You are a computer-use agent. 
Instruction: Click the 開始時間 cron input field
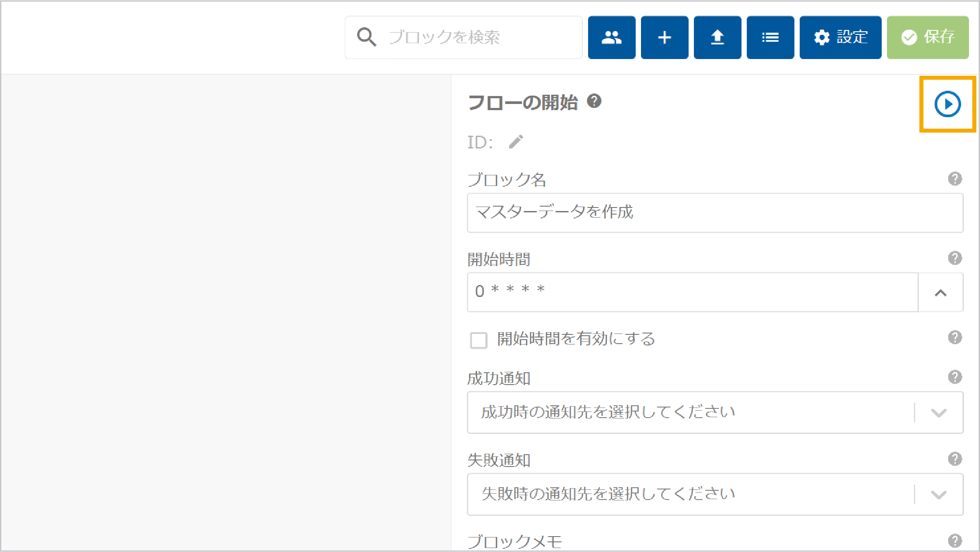coord(693,292)
